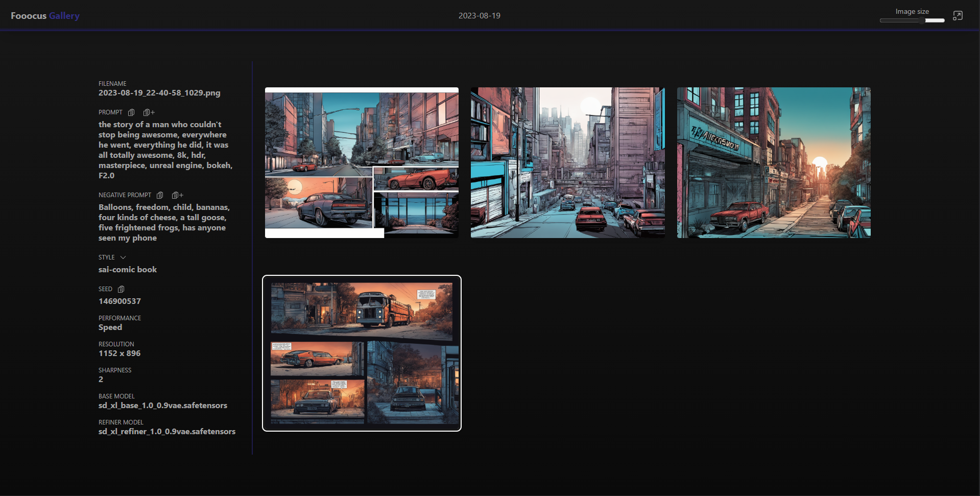The width and height of the screenshot is (980, 496).
Task: Click the sai-comic book style name
Action: pos(128,269)
